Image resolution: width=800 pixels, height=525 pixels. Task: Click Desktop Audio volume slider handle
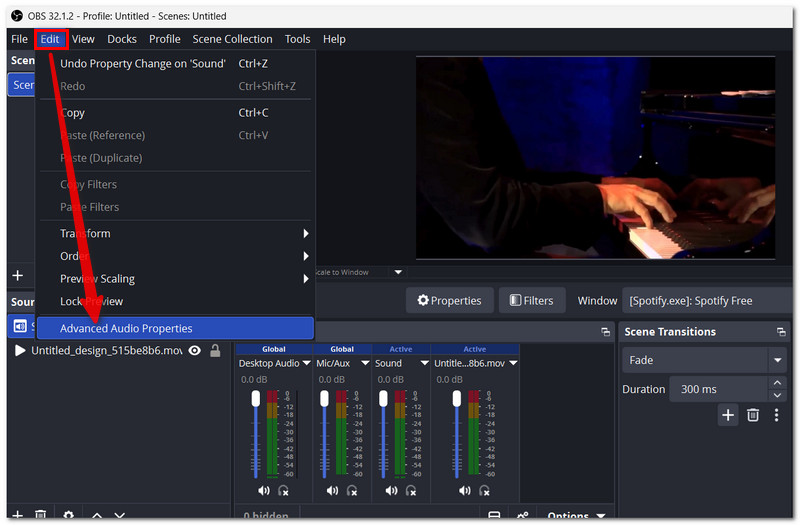tap(256, 398)
